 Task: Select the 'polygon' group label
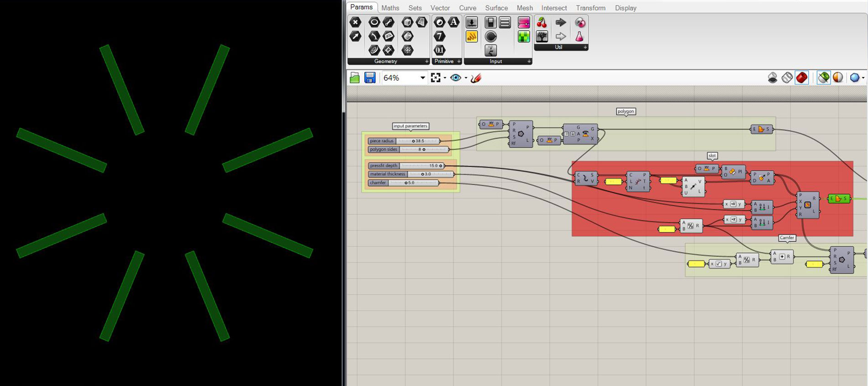626,111
